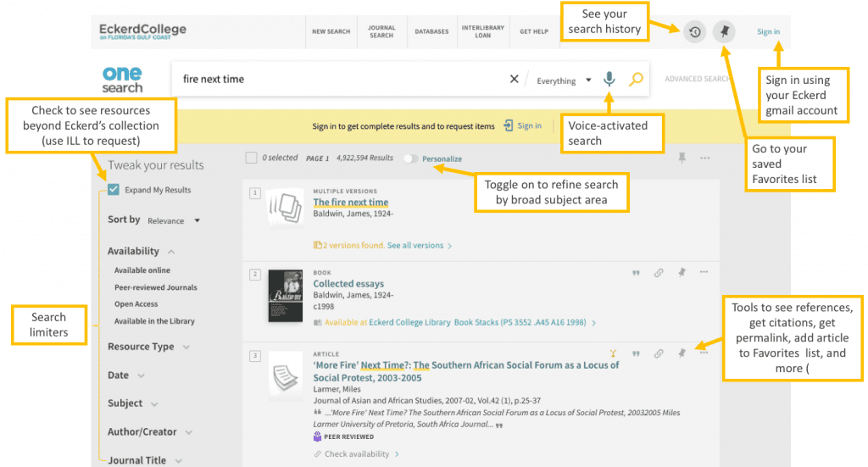Click the sign-in icon in yellow banner
Viewport: 868px width, 467px height.
[x=509, y=125]
